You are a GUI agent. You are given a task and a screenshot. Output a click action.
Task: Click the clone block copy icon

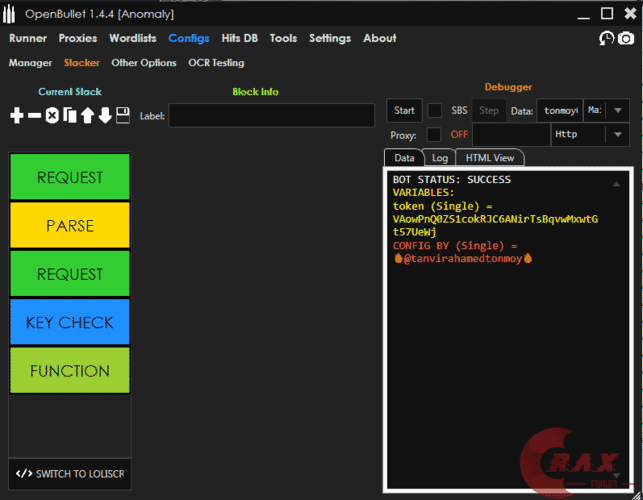coord(69,116)
